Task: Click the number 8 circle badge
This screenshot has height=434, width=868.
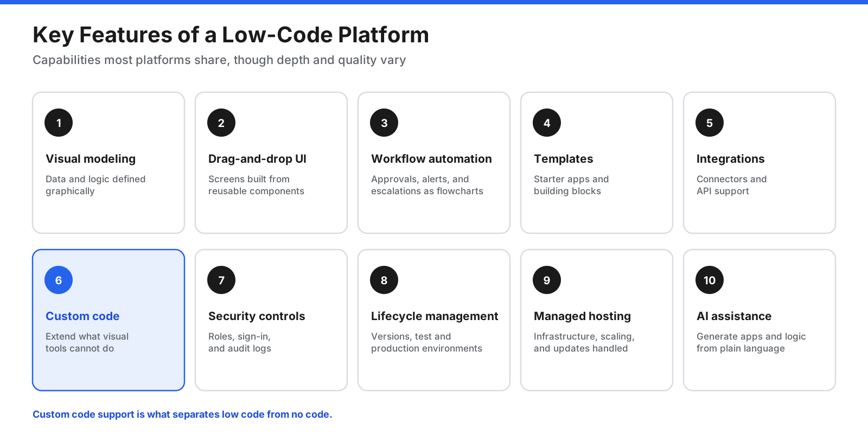Action: click(384, 280)
